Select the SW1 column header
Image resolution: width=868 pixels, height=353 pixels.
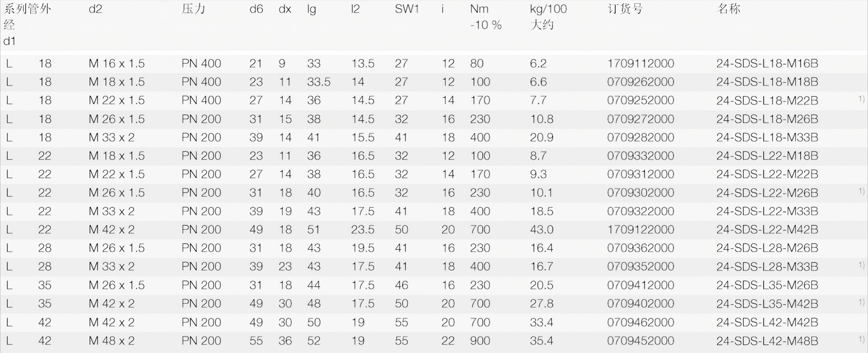click(407, 9)
